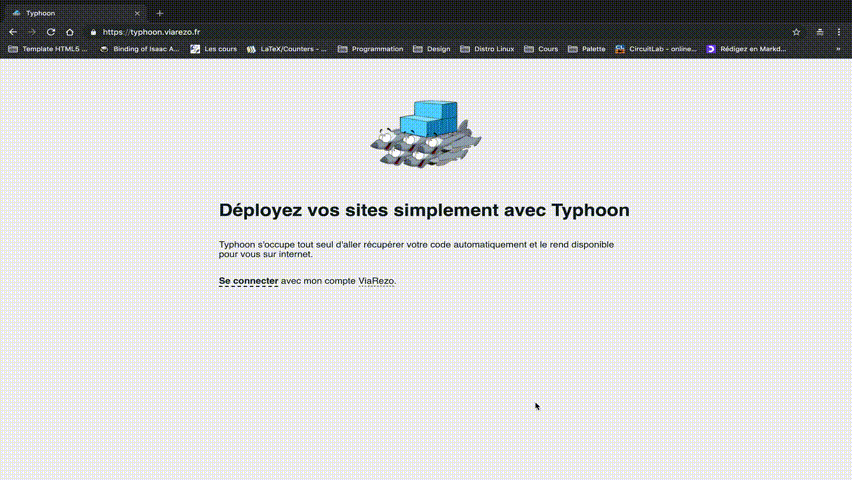Open the LaTeX/Counters bookmark
This screenshot has height=480, width=852.
point(287,49)
